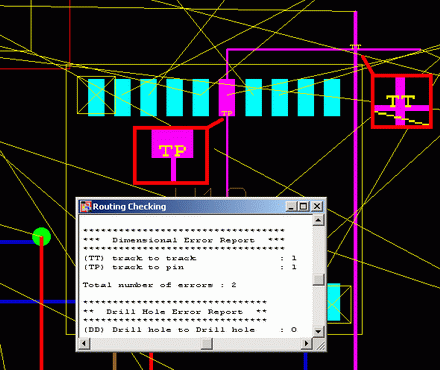
Task: Click the large red TT error callout box
Action: click(x=402, y=101)
